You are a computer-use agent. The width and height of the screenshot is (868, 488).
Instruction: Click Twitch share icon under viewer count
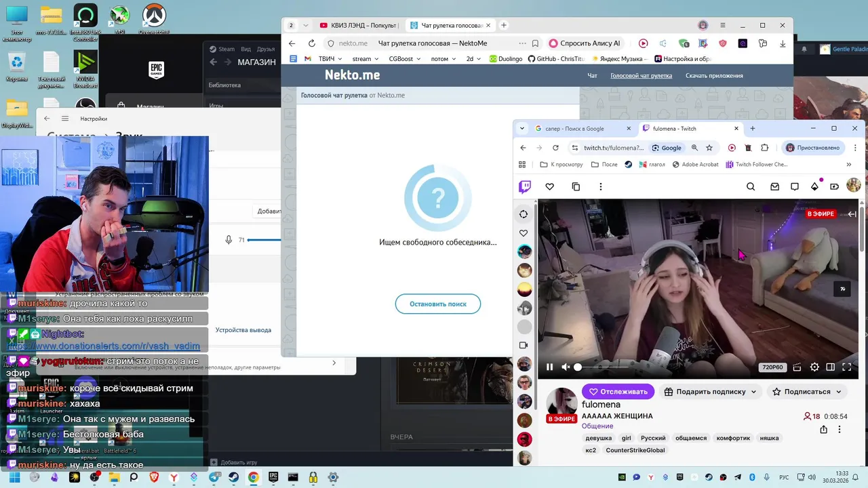823,430
